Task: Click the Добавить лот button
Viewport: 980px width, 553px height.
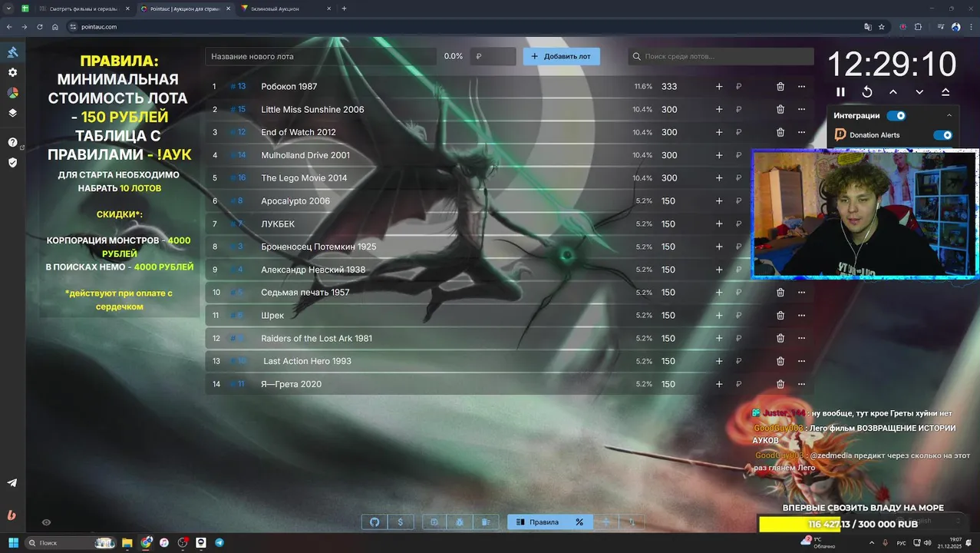Action: click(562, 56)
